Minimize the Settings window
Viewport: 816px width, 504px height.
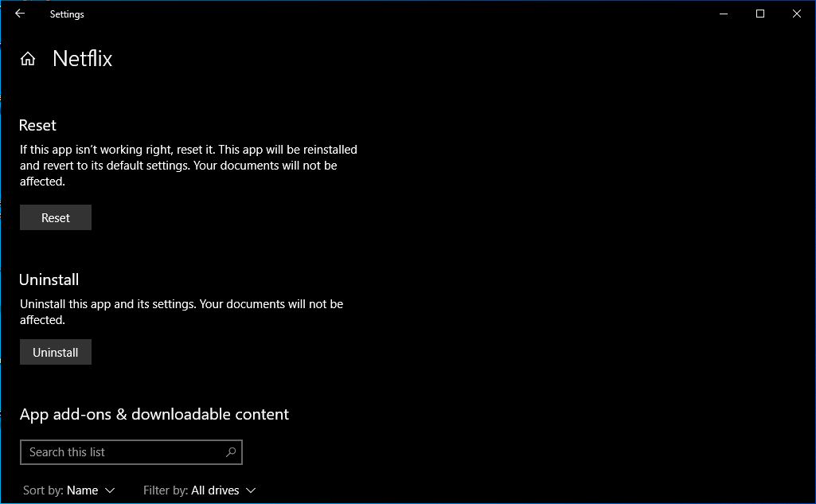(724, 14)
